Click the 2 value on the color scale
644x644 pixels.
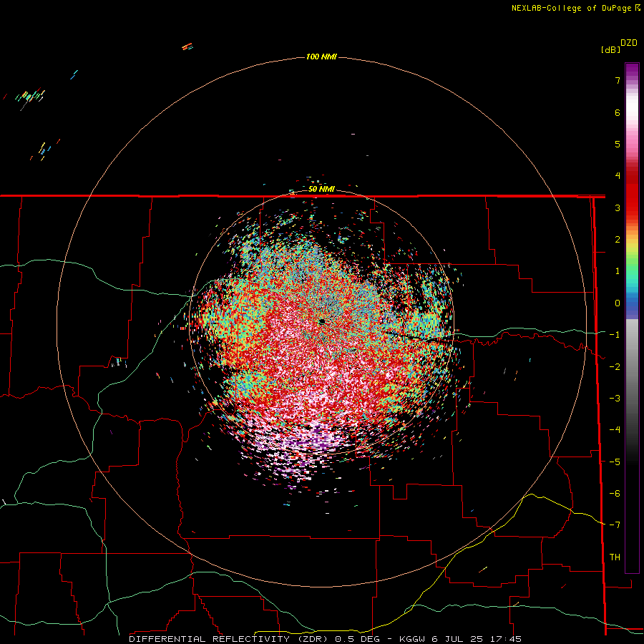point(618,240)
